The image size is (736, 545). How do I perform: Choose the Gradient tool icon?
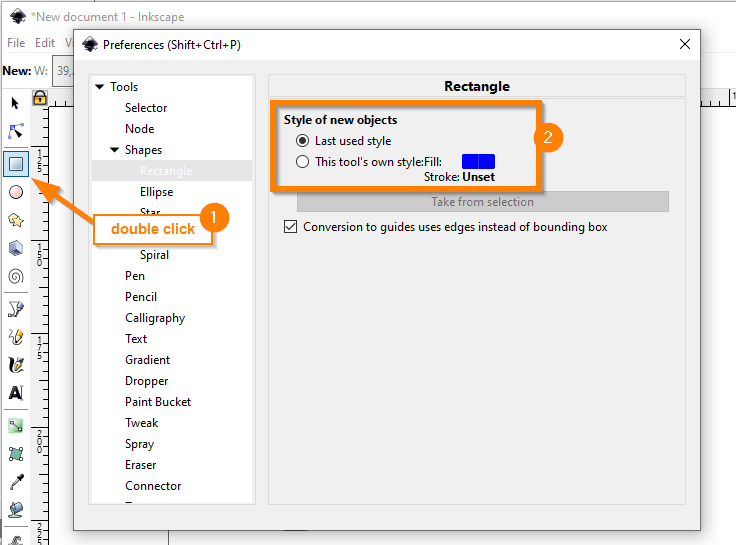coord(16,426)
